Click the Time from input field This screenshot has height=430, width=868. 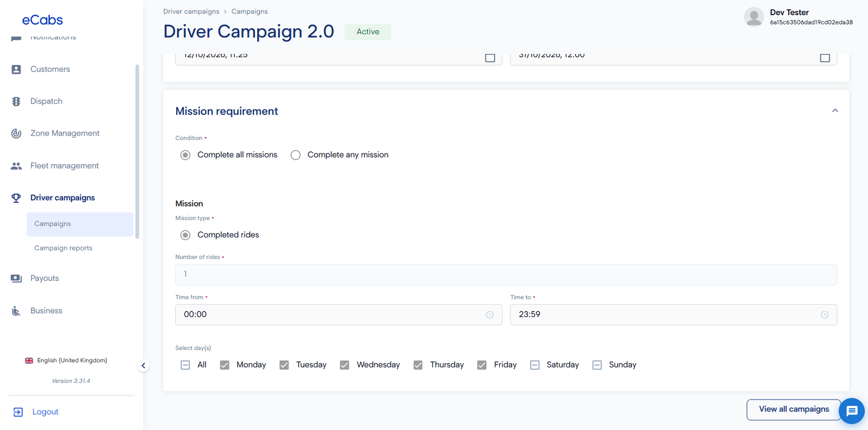(x=339, y=315)
